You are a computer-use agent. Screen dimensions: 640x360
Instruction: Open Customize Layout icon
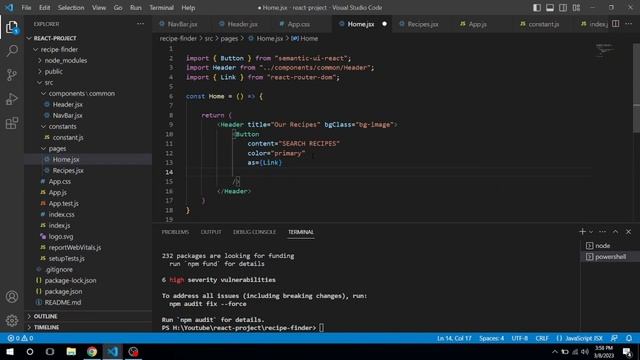(x=576, y=8)
